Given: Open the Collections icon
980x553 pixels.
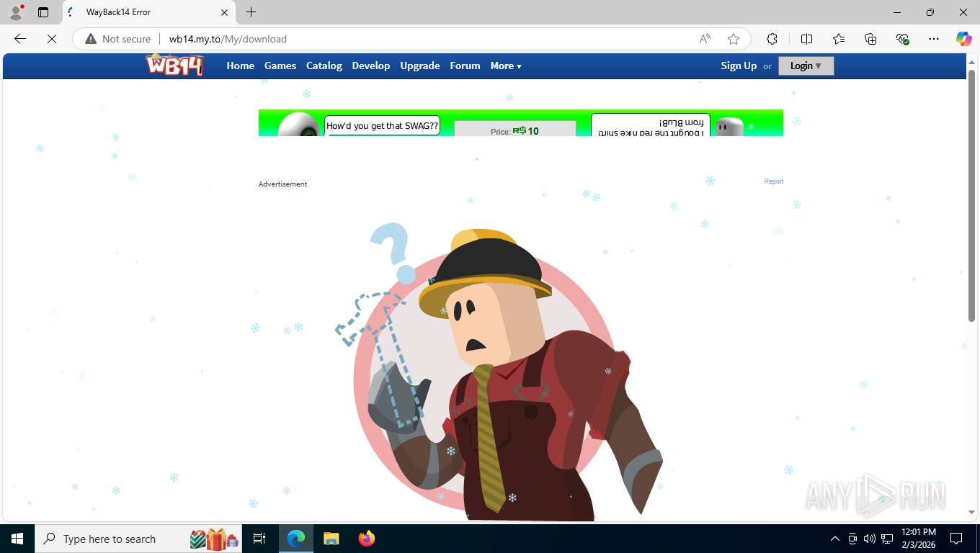Looking at the screenshot, I should tap(870, 39).
